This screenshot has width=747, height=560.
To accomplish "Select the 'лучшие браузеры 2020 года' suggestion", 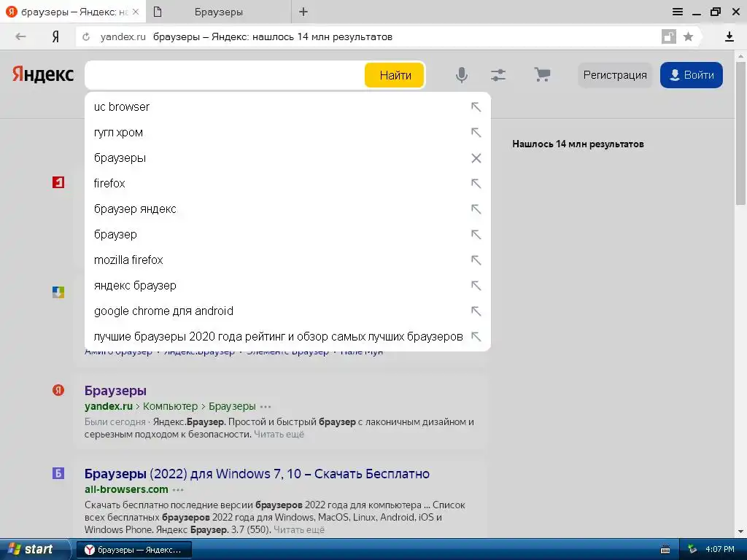I will pos(287,337).
